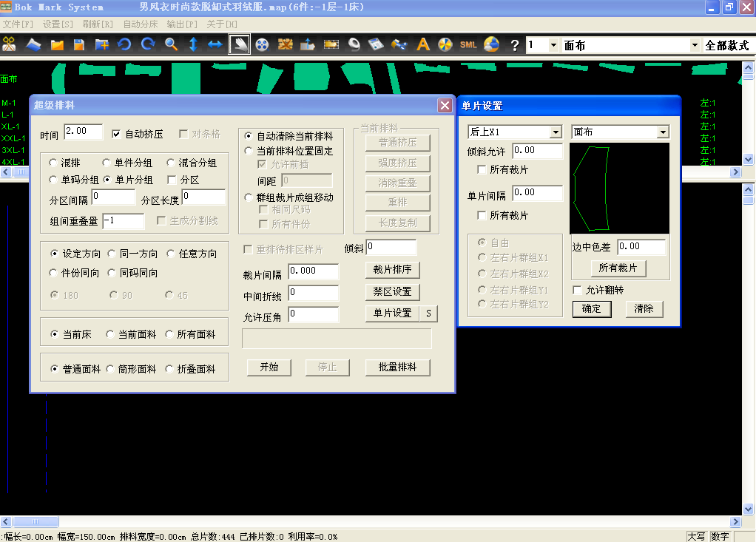
Task: Click the 清除 button
Action: 644,309
